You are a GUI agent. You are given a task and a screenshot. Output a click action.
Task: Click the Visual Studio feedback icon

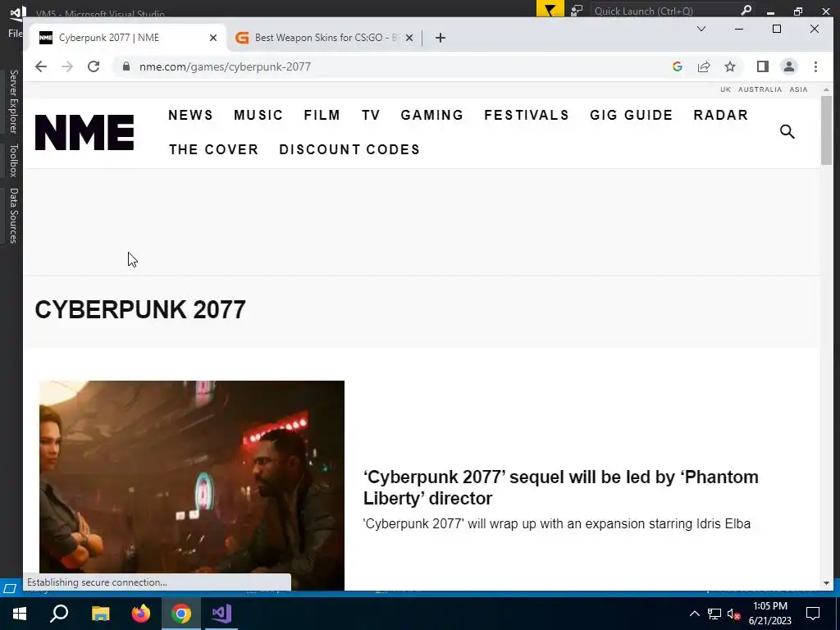[577, 10]
